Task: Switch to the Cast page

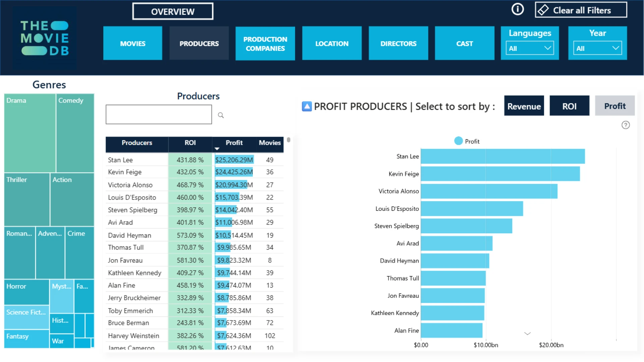Action: click(x=465, y=43)
